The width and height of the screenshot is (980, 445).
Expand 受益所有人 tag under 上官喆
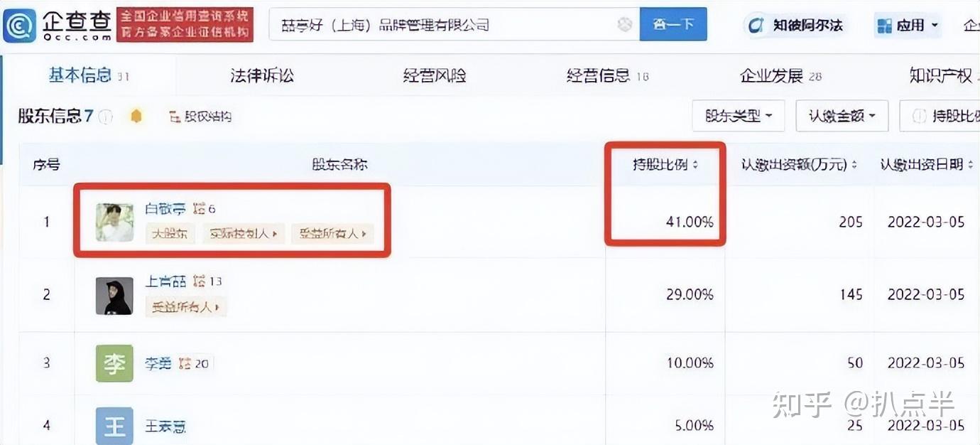pyautogui.click(x=186, y=307)
